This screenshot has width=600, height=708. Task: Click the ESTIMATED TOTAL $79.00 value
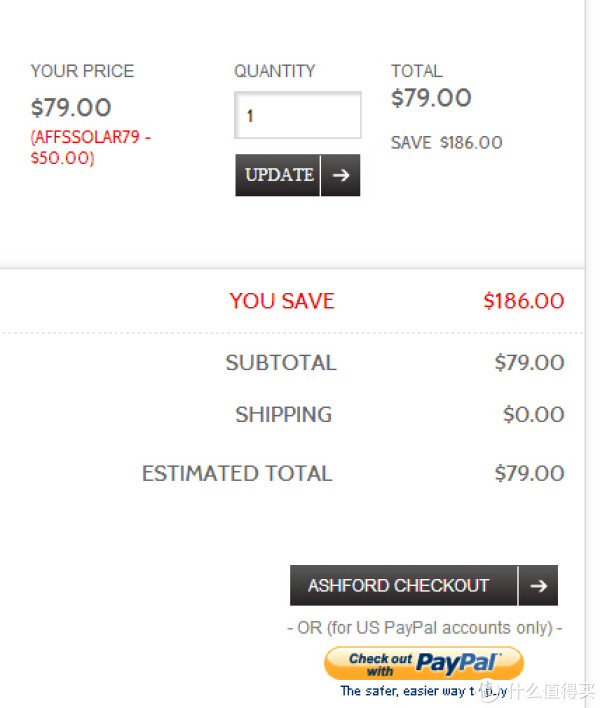pyautogui.click(x=530, y=473)
